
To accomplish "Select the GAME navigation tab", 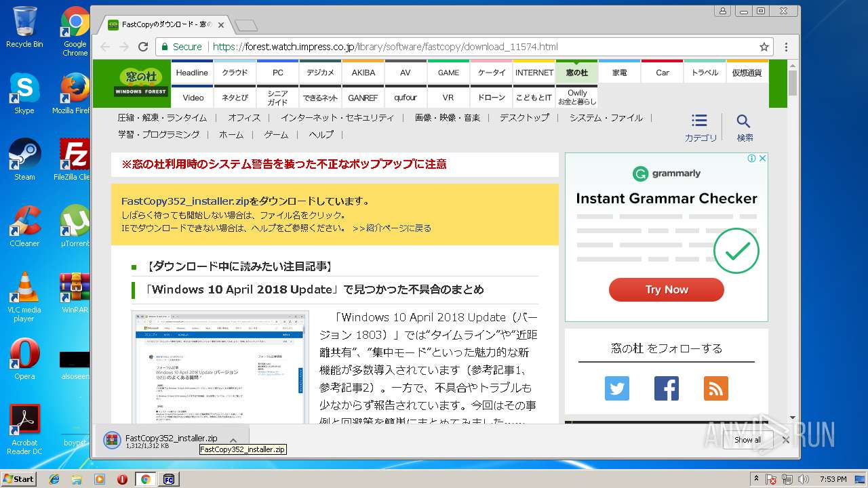I will click(448, 73).
